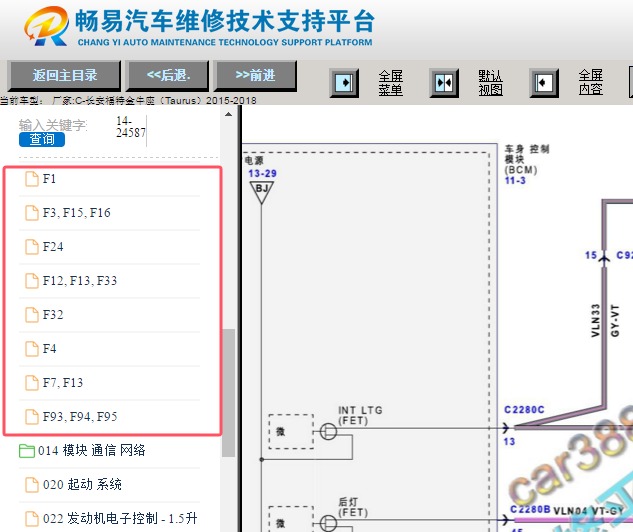Click the document icon beside F4
Screen dimensions: 633x532
coord(32,348)
